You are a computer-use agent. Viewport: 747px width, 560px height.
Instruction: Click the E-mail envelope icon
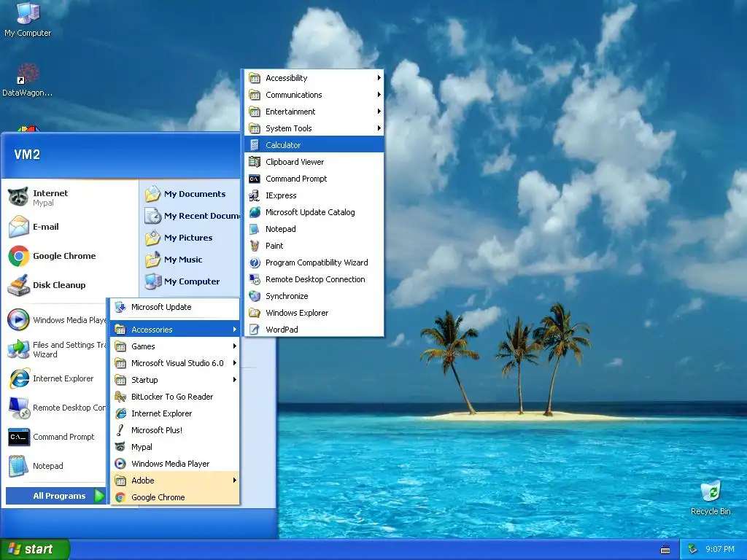[18, 227]
